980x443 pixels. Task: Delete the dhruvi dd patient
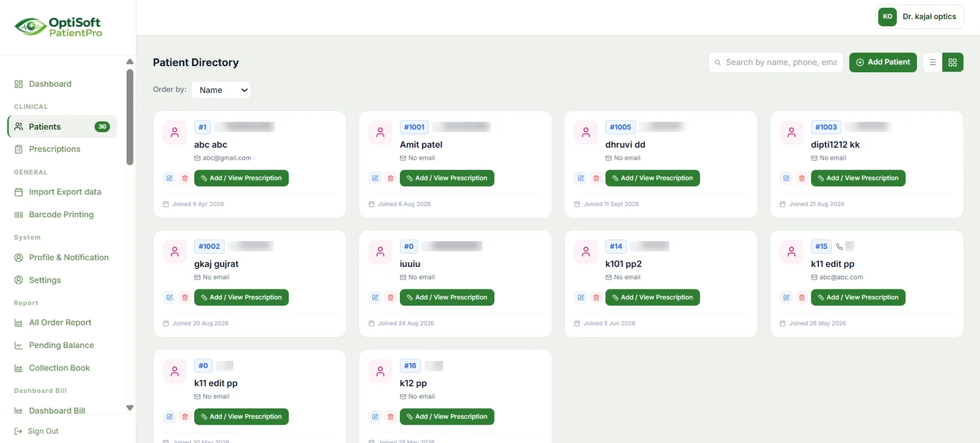[596, 178]
